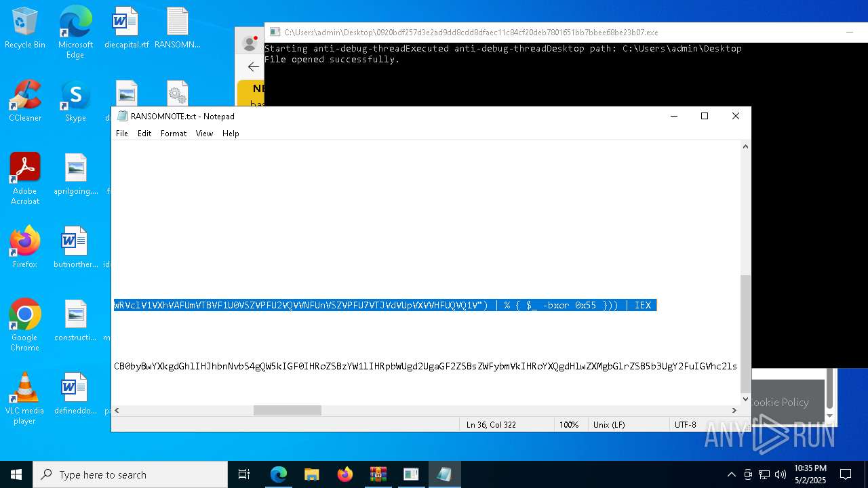Image resolution: width=868 pixels, height=488 pixels.
Task: Switch to the console app on the taskbar
Action: coord(411,474)
